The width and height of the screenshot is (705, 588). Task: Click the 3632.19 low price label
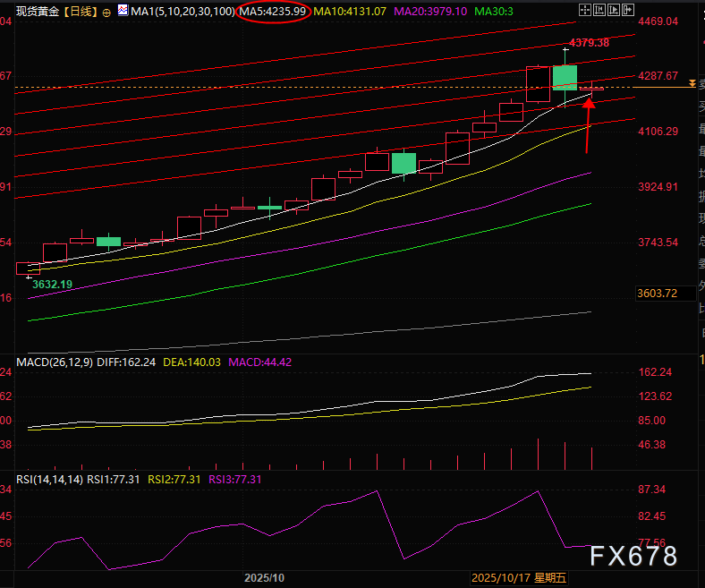52,284
